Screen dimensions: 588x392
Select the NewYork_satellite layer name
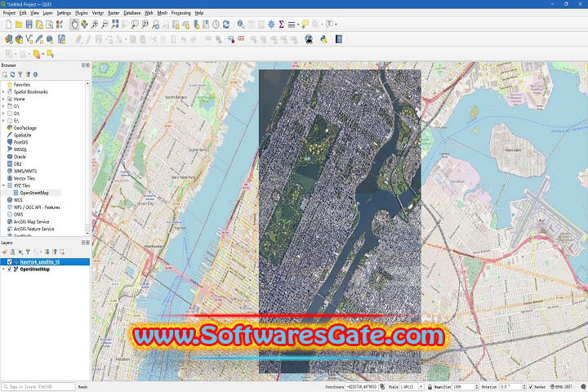(40, 262)
